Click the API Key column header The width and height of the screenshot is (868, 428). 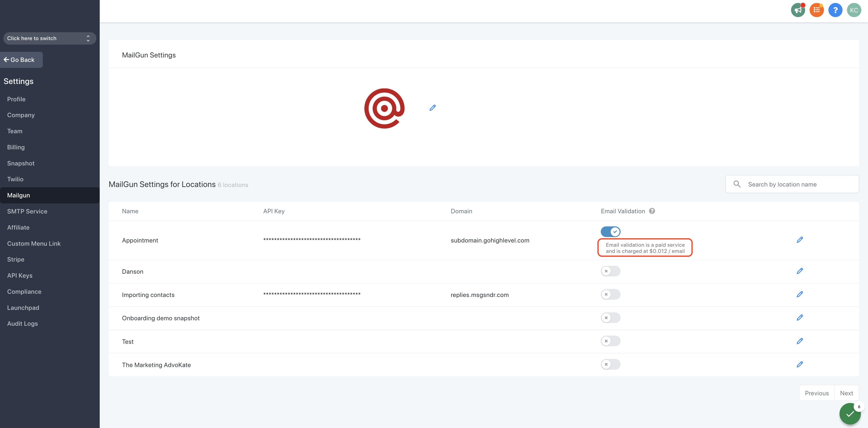[274, 211]
